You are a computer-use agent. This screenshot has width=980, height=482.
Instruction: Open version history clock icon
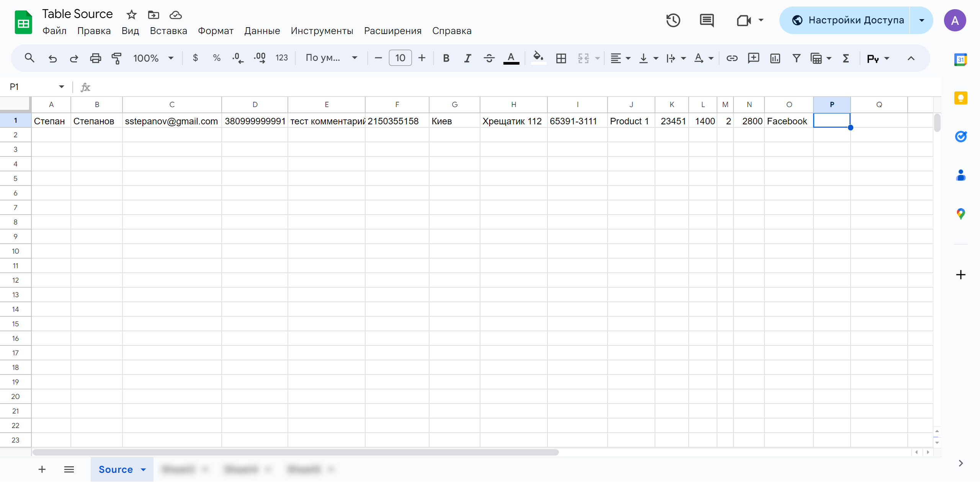(x=673, y=20)
